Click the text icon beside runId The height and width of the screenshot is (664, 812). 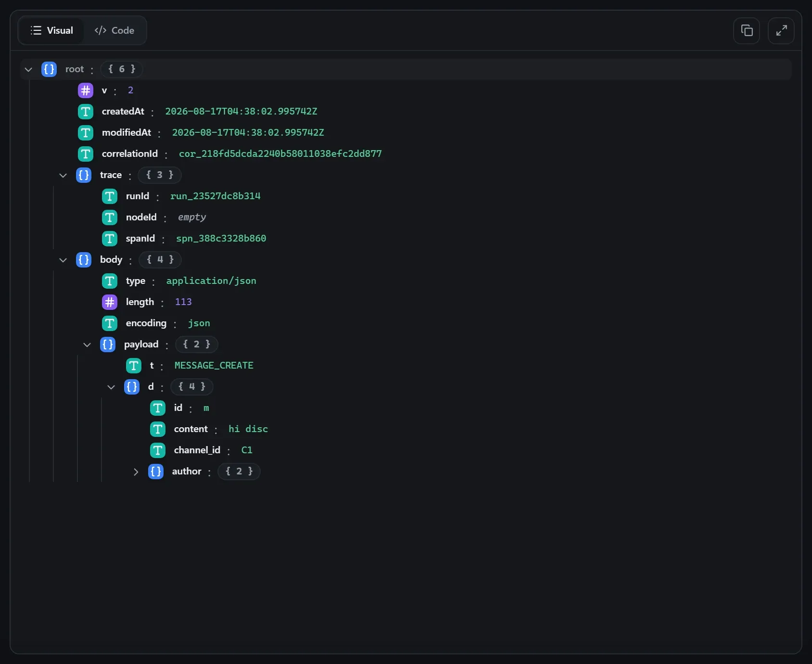(x=110, y=196)
